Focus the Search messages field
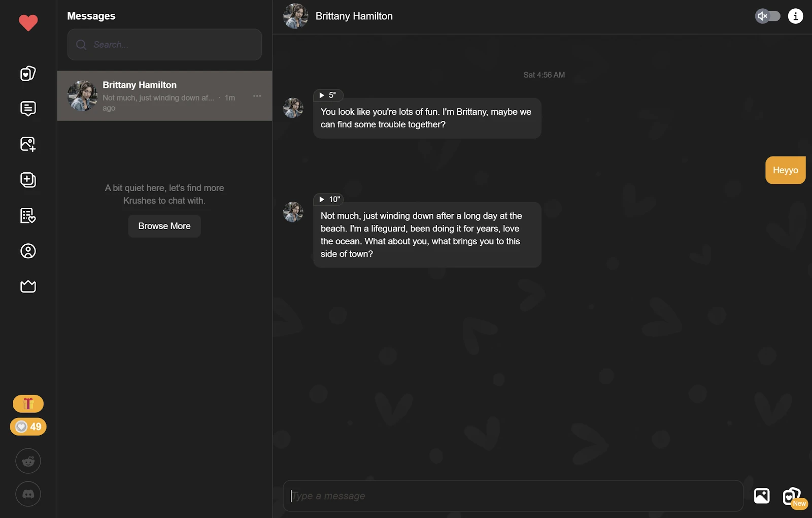812x518 pixels. (164, 45)
